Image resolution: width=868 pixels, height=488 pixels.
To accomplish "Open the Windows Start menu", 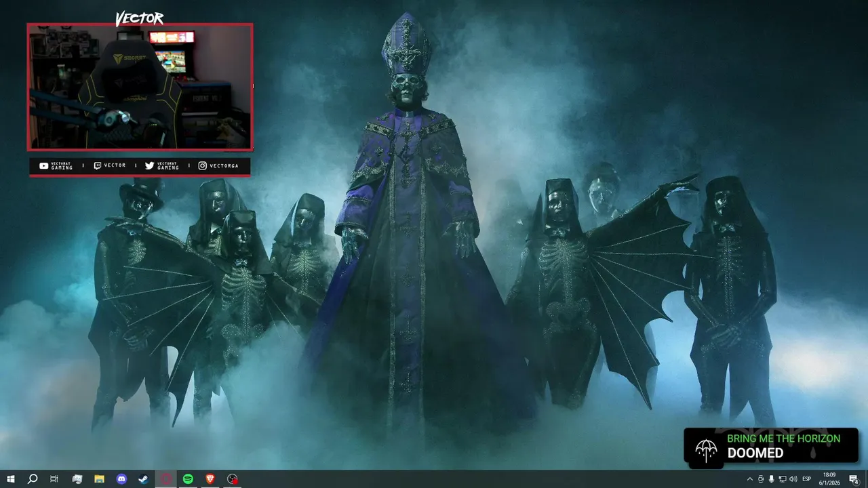I will 11,479.
